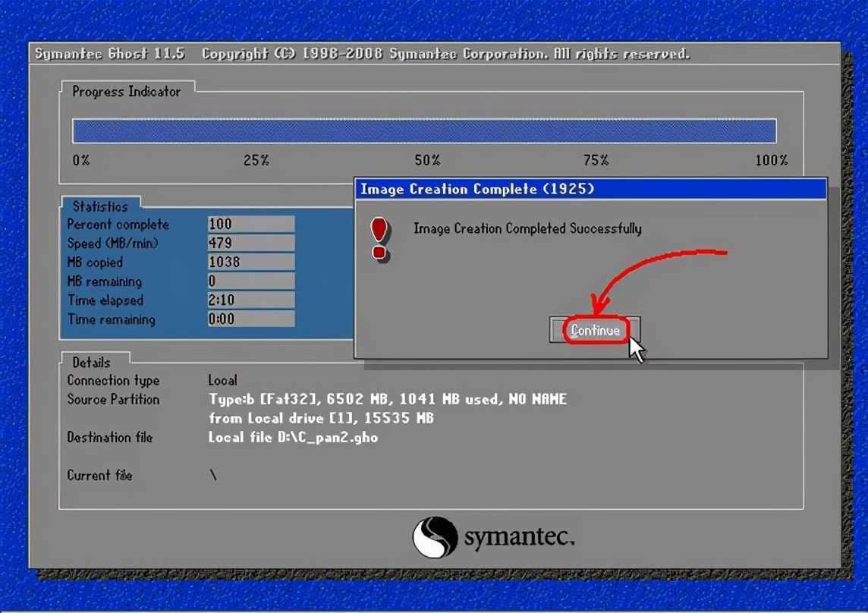Click the Image Creation Complete (1925) title bar

pyautogui.click(x=590, y=189)
